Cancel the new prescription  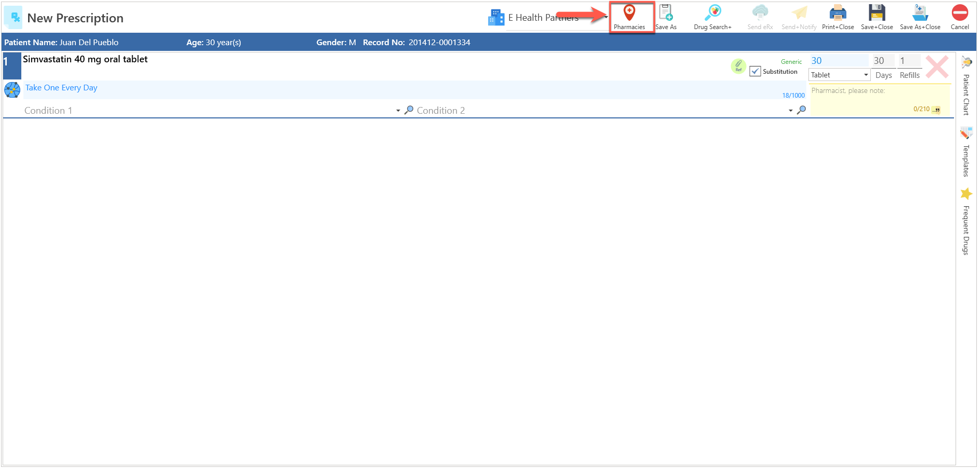tap(960, 17)
